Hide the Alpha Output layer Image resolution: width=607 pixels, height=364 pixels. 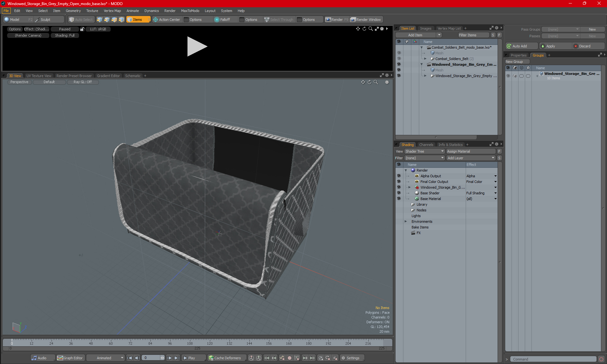click(x=399, y=176)
